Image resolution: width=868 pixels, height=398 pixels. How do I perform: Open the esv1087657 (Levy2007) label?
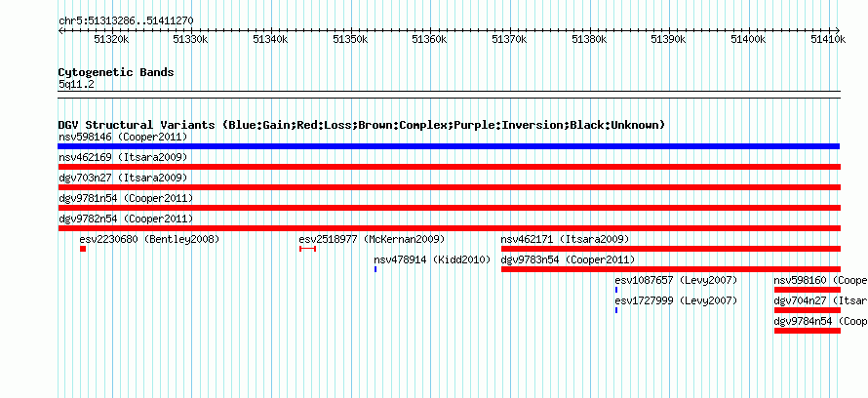click(677, 280)
